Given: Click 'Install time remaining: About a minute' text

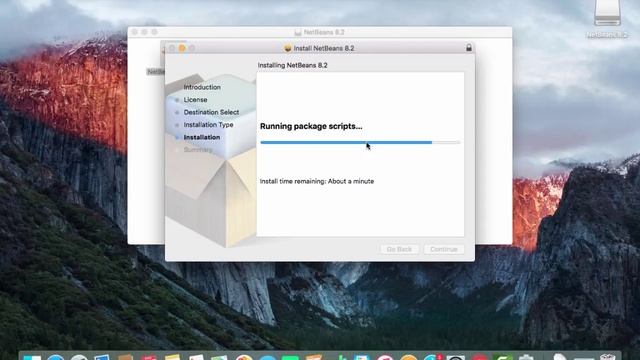Looking at the screenshot, I should tap(317, 181).
